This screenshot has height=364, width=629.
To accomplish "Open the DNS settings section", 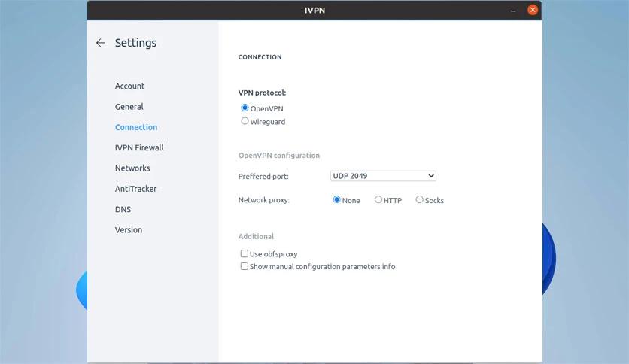I will 123,209.
